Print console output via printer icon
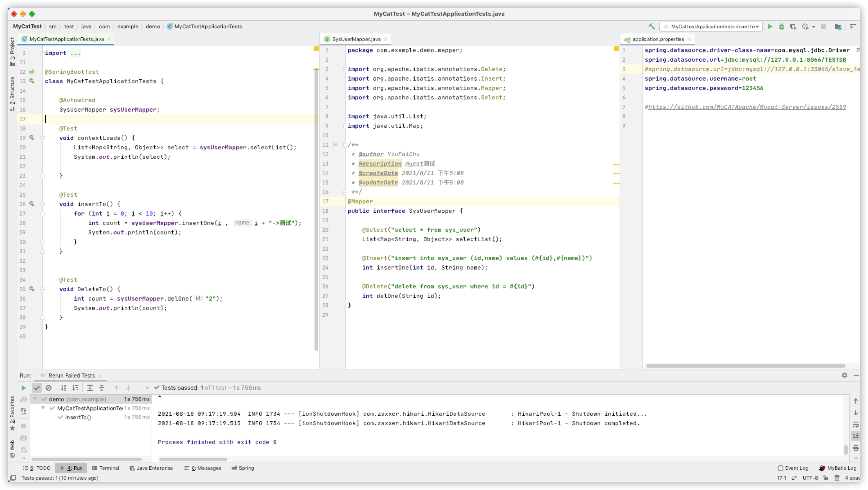This screenshot has width=868, height=490. tap(856, 448)
